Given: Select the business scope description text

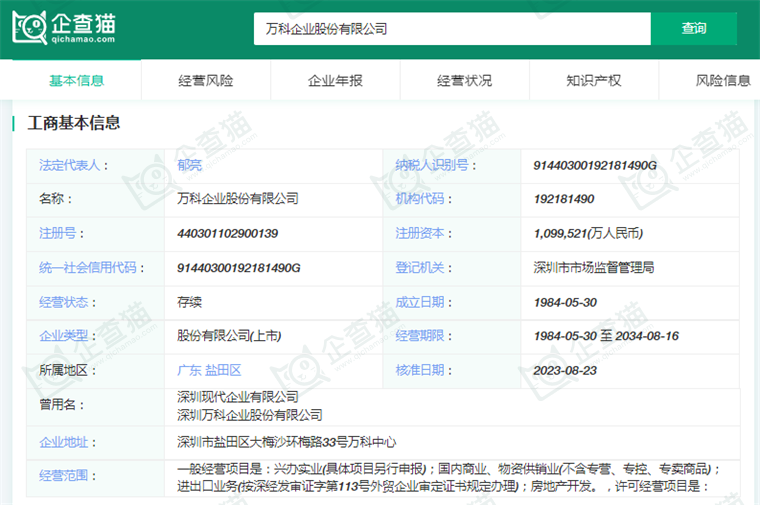Looking at the screenshot, I should tap(448, 477).
